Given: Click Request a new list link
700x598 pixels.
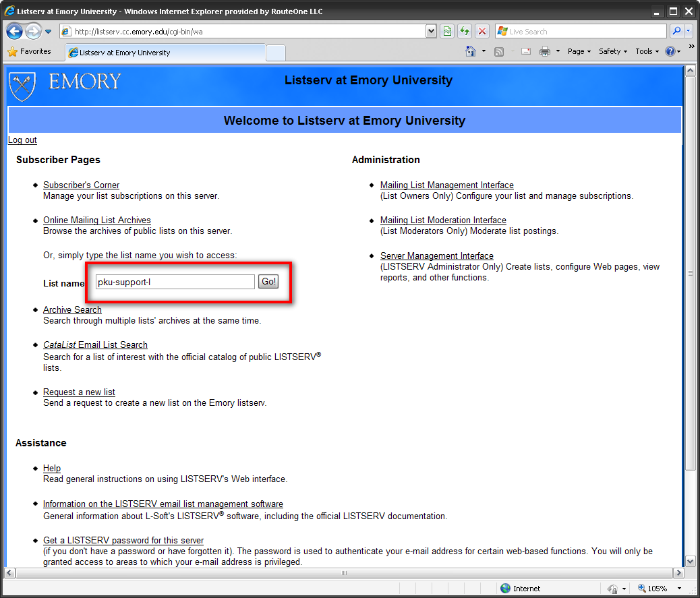Looking at the screenshot, I should click(x=79, y=392).
